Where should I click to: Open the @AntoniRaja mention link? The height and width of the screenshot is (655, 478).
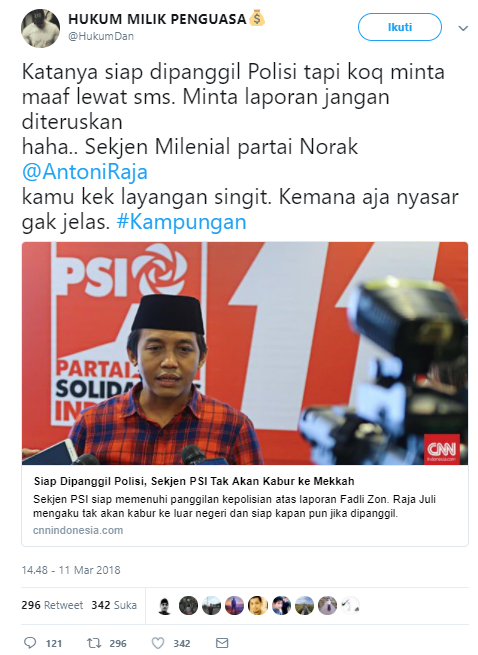(x=85, y=172)
